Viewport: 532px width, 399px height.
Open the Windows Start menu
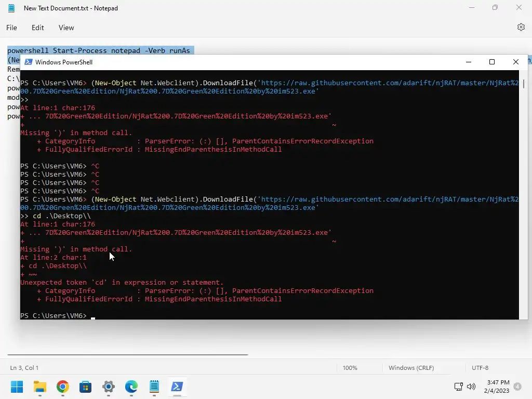click(17, 387)
